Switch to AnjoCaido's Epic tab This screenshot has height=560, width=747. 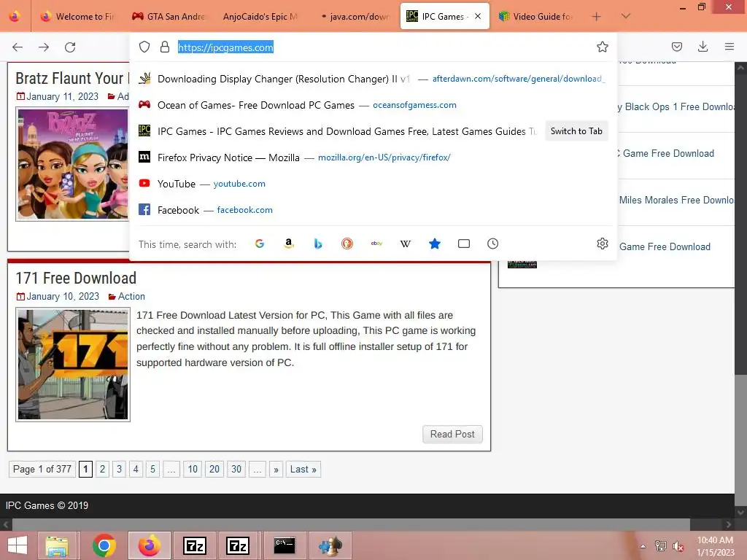(x=260, y=16)
